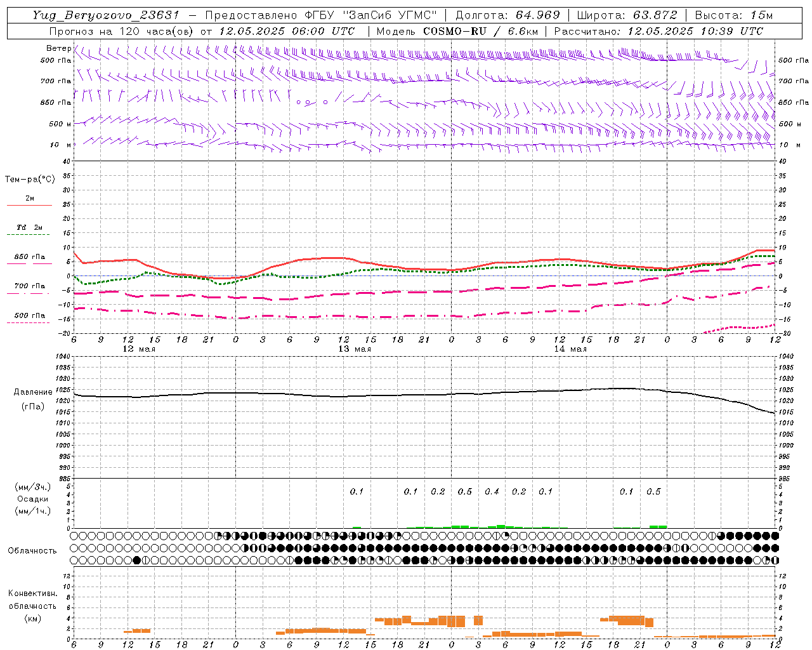Click the forecast start 12.05.2025 06:00 UTC
This screenshot has width=812, height=650.
287,31
